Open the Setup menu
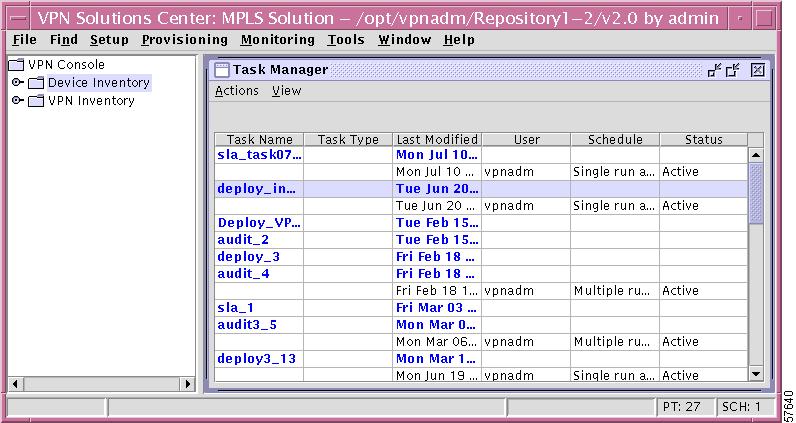 coord(109,40)
